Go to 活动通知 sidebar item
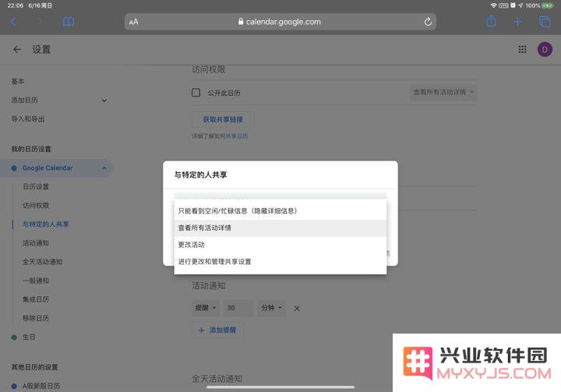This screenshot has width=561, height=392. 36,243
